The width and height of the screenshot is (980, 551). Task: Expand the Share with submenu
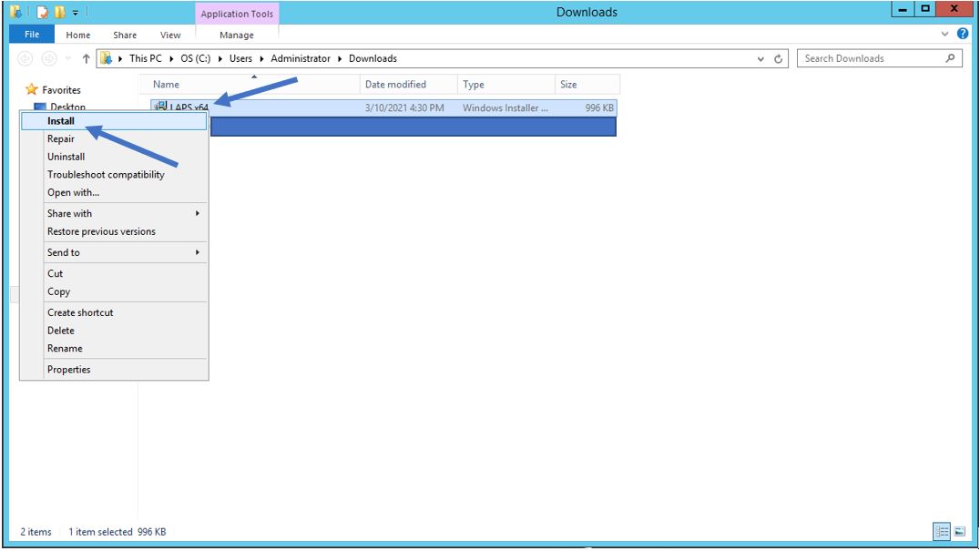pos(114,214)
